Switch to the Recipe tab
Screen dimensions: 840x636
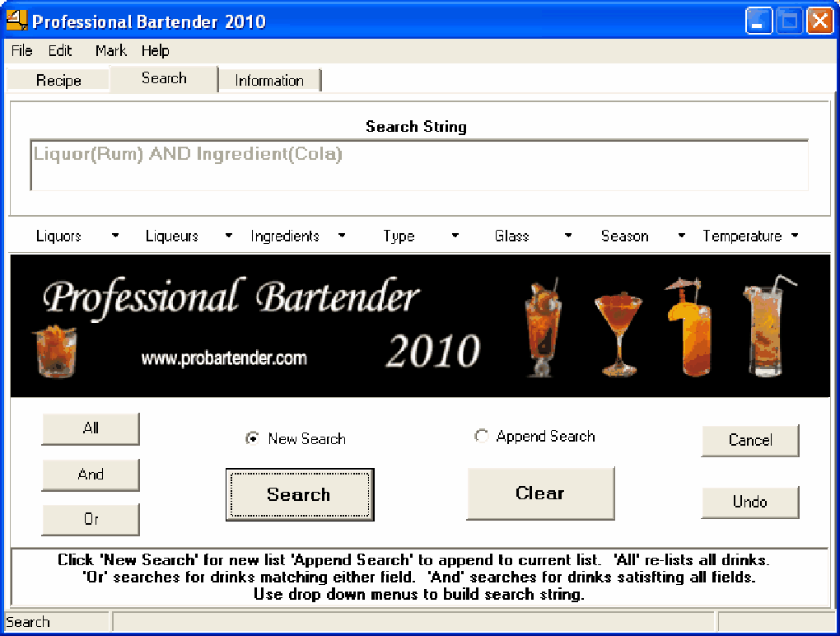(x=58, y=81)
